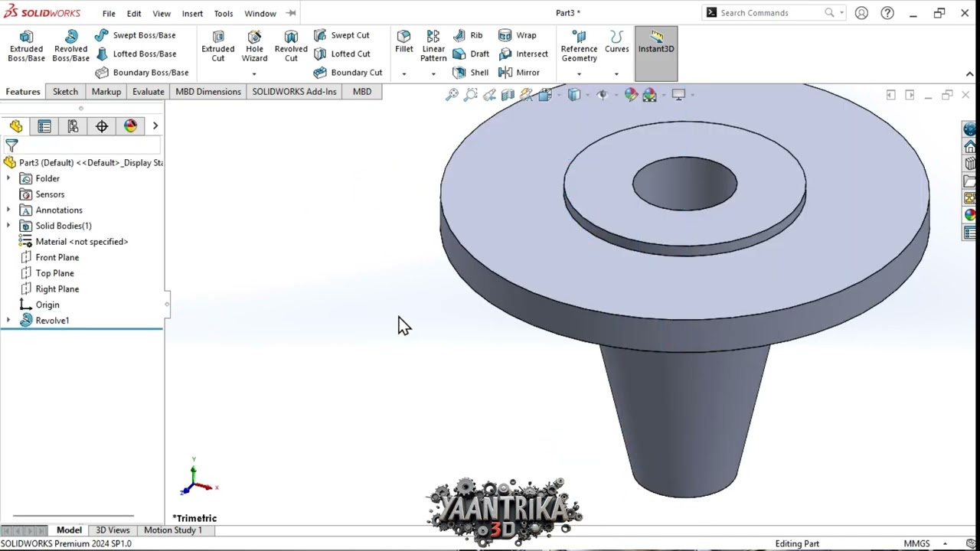
Task: Expand the Folder tree item
Action: [x=8, y=178]
